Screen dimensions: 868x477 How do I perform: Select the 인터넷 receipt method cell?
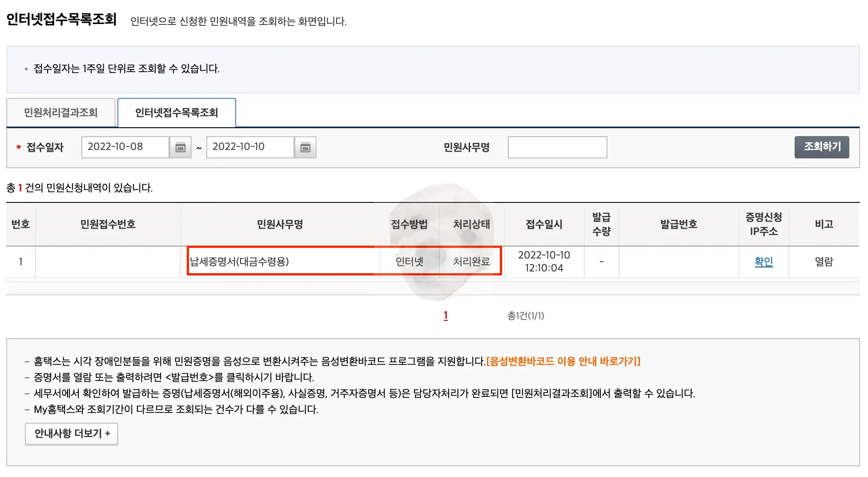tap(409, 262)
